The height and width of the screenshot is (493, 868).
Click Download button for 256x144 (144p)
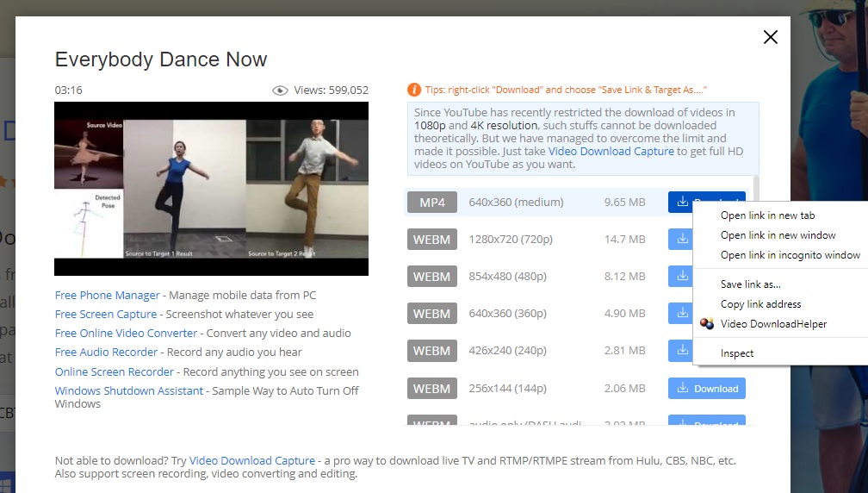tap(706, 389)
